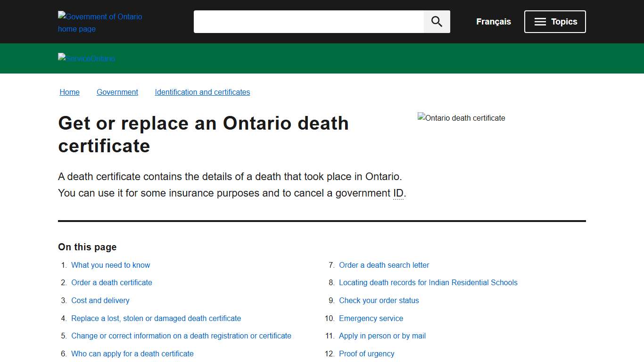The image size is (644, 362).
Task: Open Identification and certificates section
Action: point(202,92)
